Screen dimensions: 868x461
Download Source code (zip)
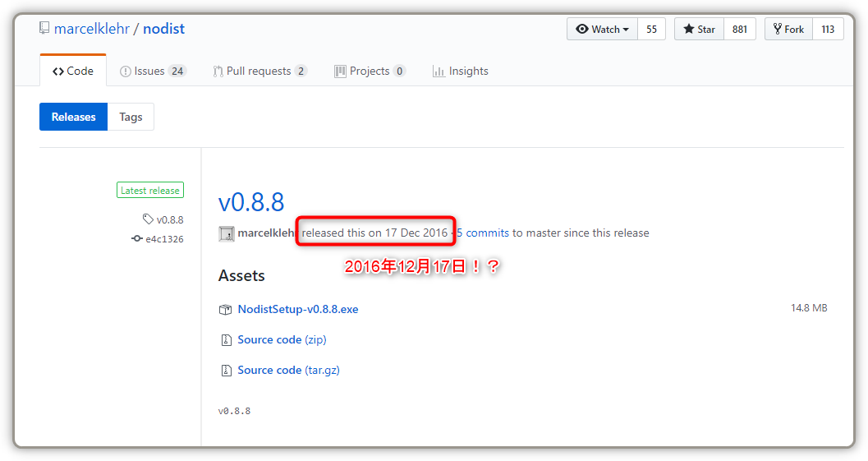point(282,339)
